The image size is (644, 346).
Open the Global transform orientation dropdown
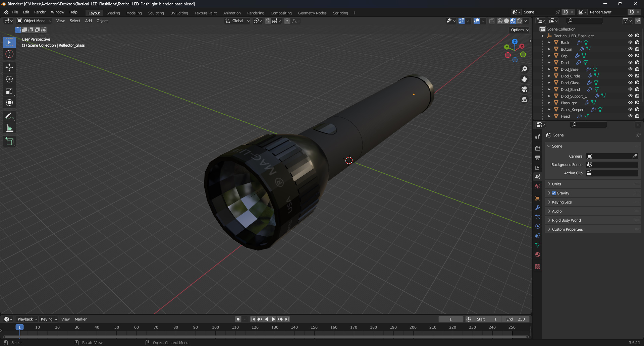[x=237, y=21]
